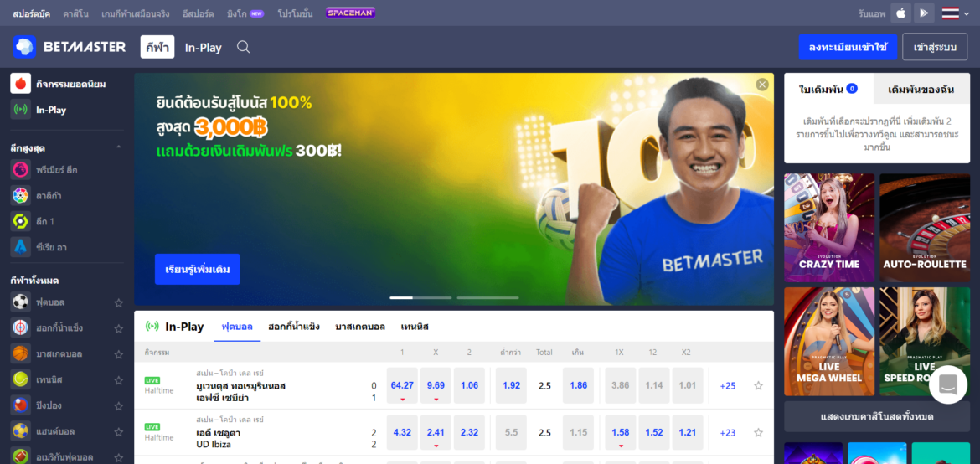The image size is (980, 464).
Task: Open the Bingo NEW menu item
Action: coord(245,13)
